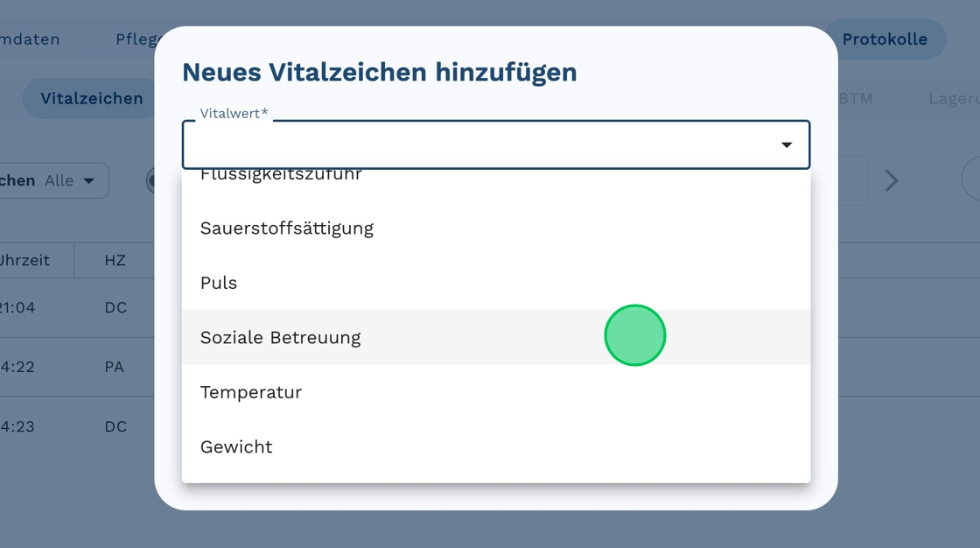Choose Gewicht from the options
This screenshot has height=548, width=980.
[x=236, y=446]
